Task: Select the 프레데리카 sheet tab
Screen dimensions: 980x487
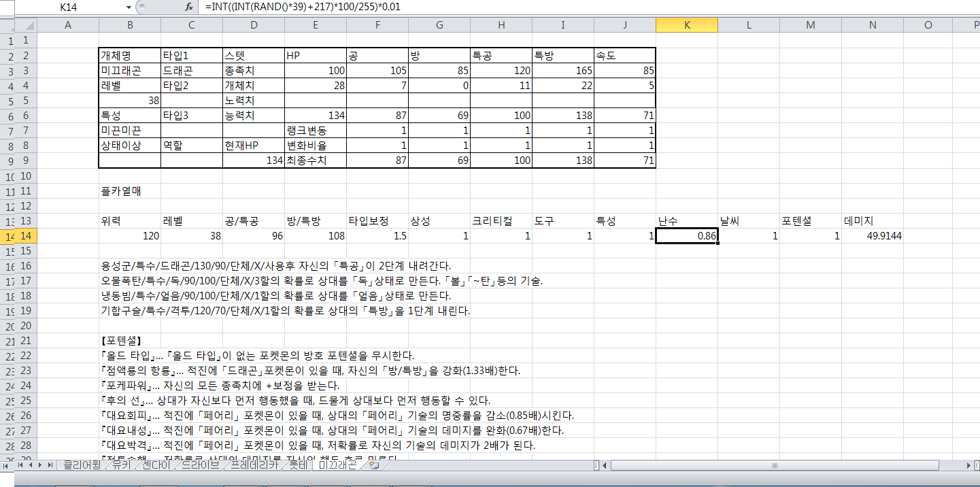Action: pyautogui.click(x=252, y=465)
